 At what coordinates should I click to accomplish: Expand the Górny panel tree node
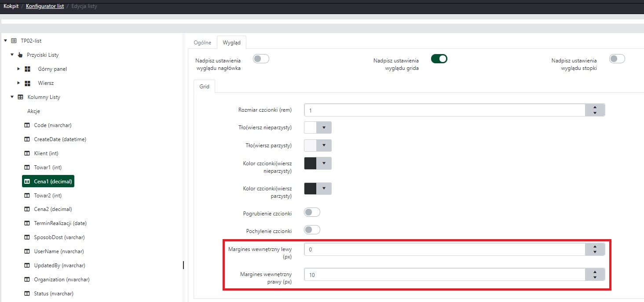click(18, 69)
